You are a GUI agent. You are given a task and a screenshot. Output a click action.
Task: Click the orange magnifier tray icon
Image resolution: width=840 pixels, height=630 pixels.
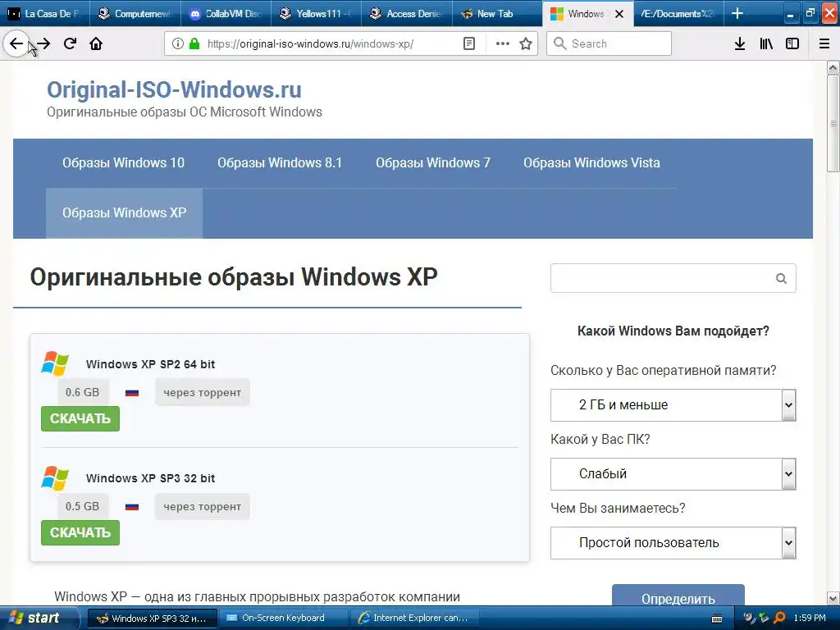point(779,618)
